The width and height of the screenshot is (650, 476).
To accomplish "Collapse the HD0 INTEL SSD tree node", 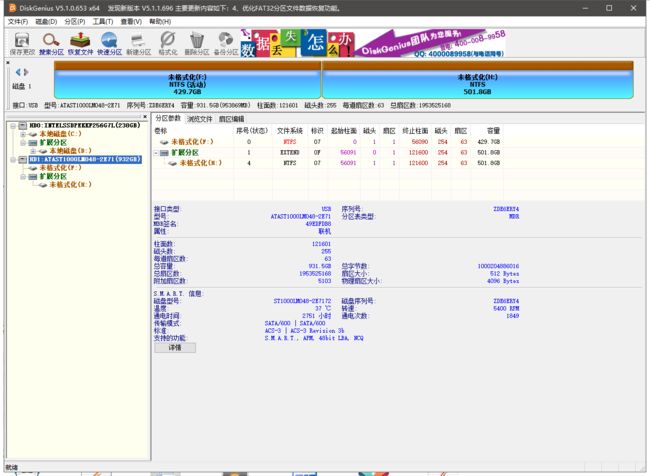I will (x=13, y=125).
